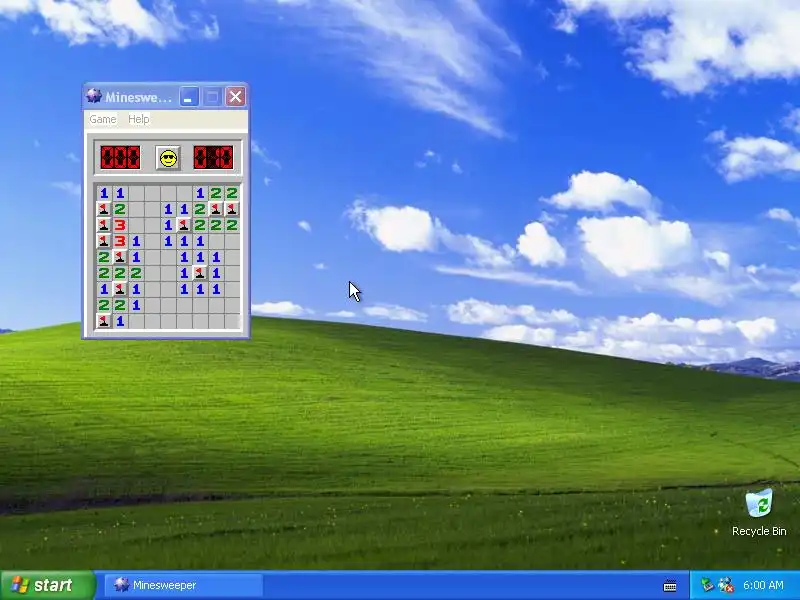The height and width of the screenshot is (600, 800).
Task: Click the upper red 3 cell
Action: point(120,225)
